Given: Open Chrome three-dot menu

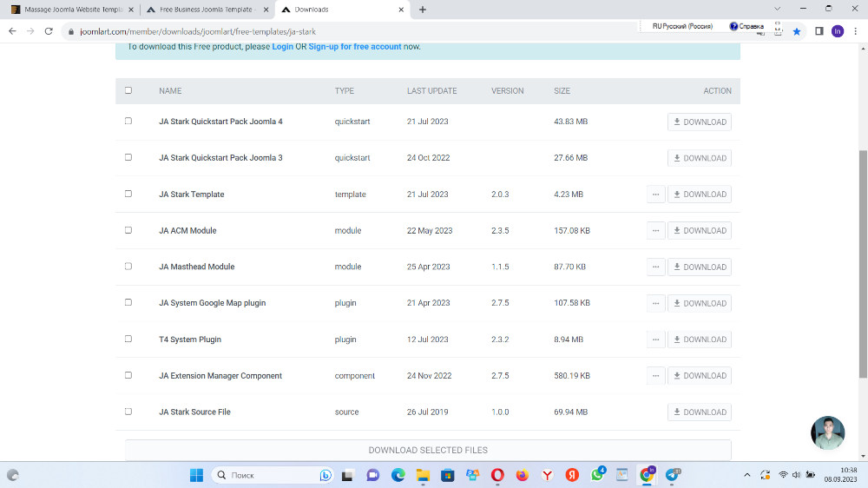Looking at the screenshot, I should (x=855, y=31).
